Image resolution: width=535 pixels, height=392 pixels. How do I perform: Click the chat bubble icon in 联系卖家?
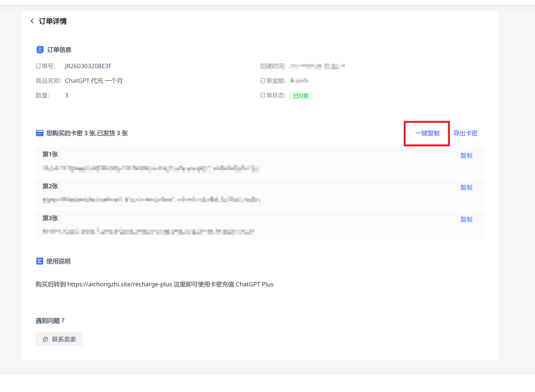pos(45,339)
